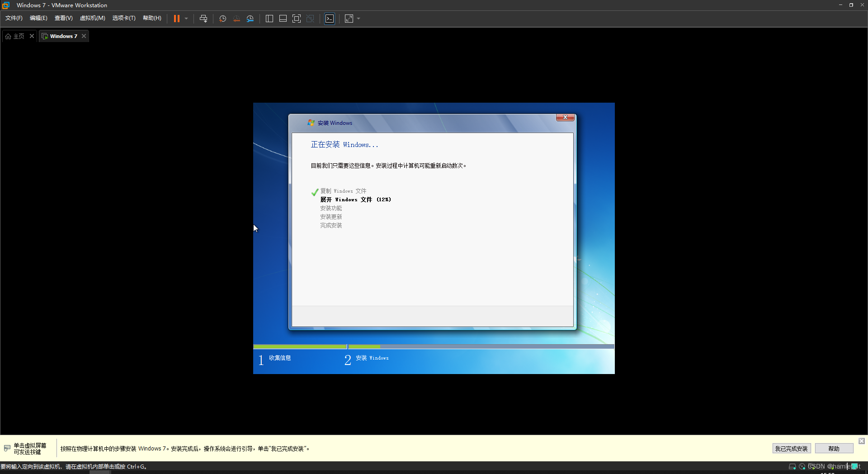Click the Windows flag icon in setup title
Screen dimensions: 868x474
coord(311,123)
